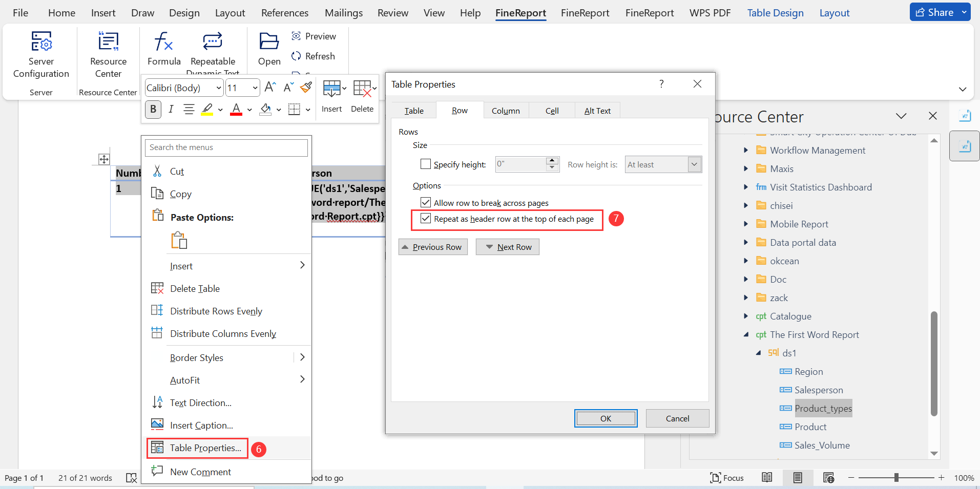Apply yellow text highlight color
The image size is (980, 489).
207,109
